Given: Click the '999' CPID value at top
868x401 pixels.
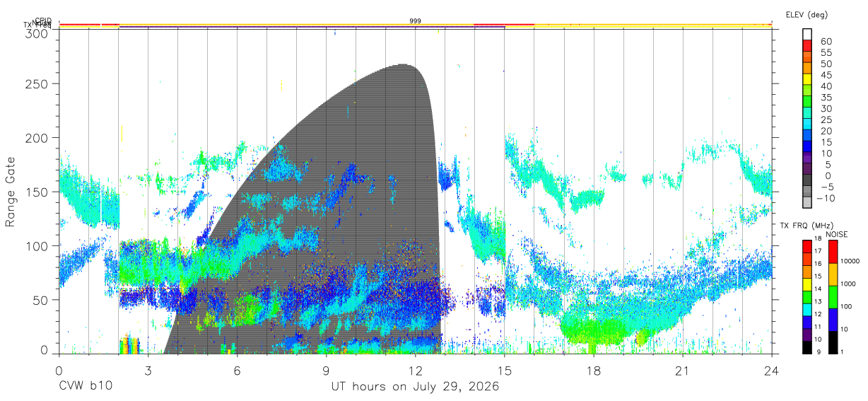Looking at the screenshot, I should 416,21.
